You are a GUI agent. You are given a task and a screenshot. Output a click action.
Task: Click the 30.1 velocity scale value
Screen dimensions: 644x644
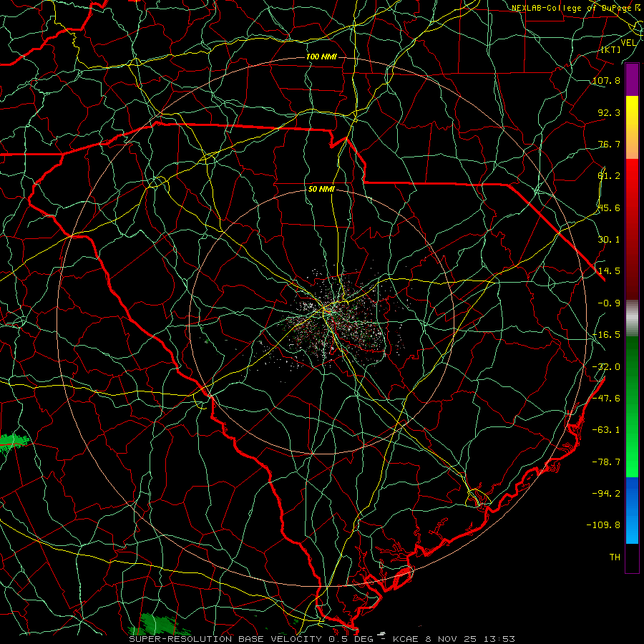click(x=609, y=240)
